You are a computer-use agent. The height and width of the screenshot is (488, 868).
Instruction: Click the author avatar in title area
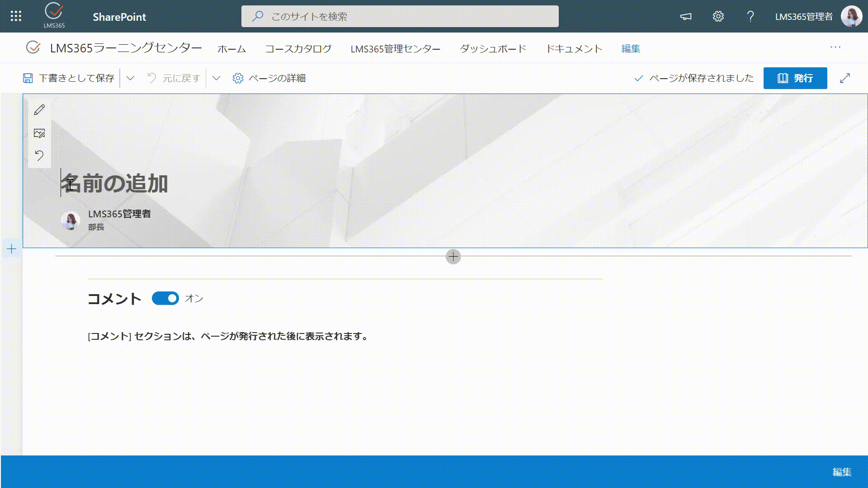(71, 221)
